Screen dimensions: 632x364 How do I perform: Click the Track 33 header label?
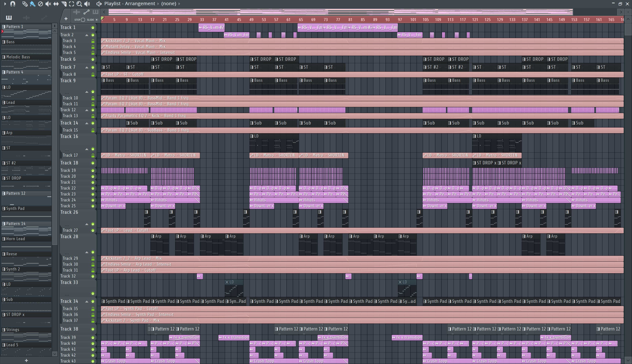coord(69,283)
